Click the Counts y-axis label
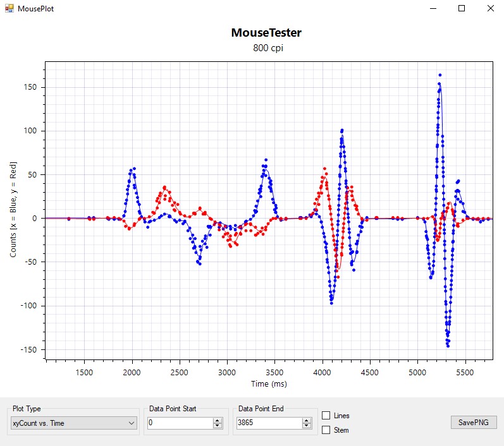Viewport: 504px width, 446px height. [x=13, y=209]
